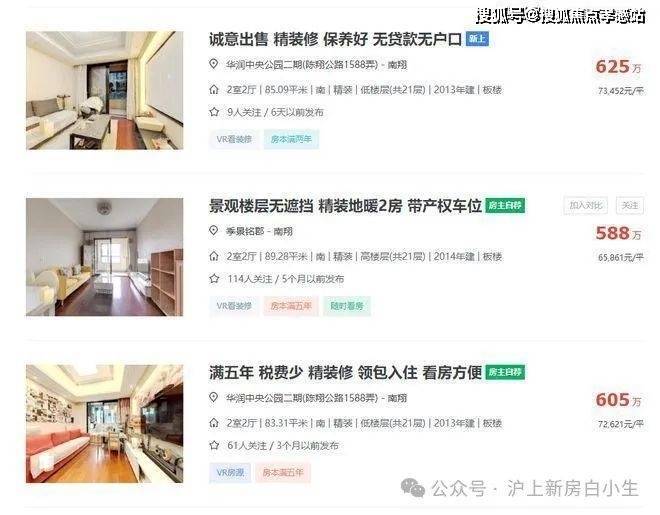Click the 房本满两年 tag

point(291,139)
